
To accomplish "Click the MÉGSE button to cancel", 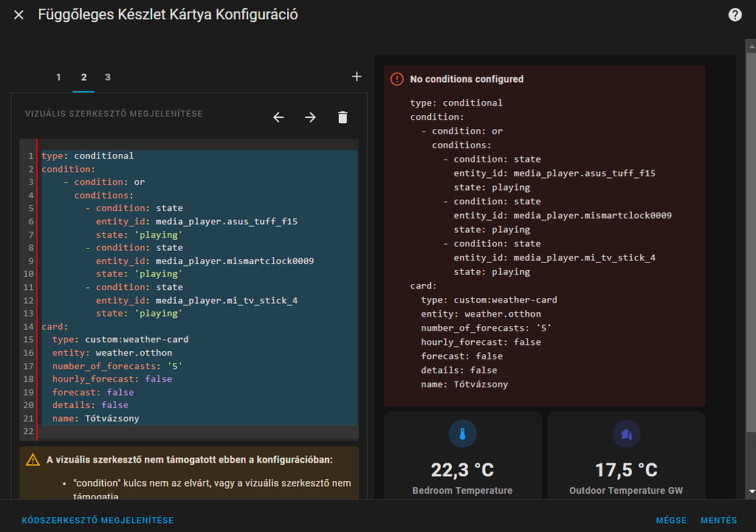I will click(671, 519).
